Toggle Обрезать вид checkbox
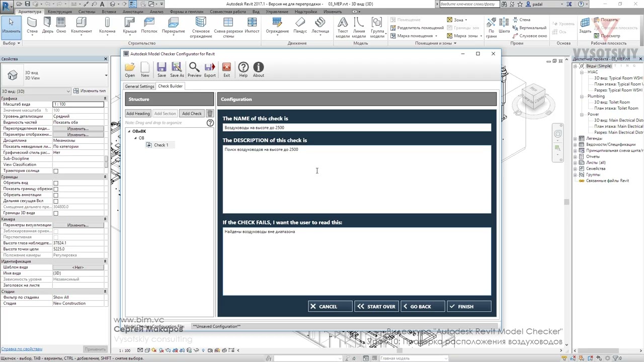 (56, 183)
